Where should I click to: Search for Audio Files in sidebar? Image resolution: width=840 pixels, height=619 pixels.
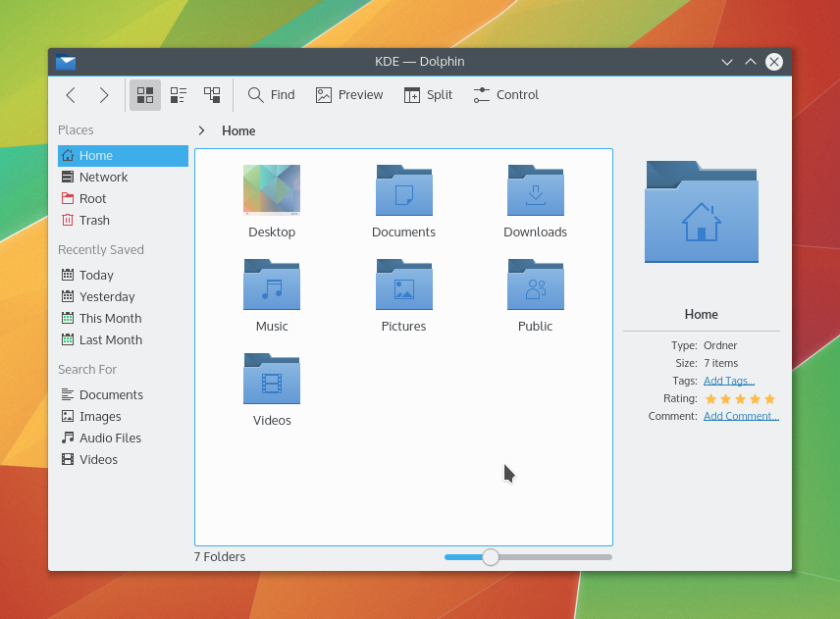coord(110,438)
